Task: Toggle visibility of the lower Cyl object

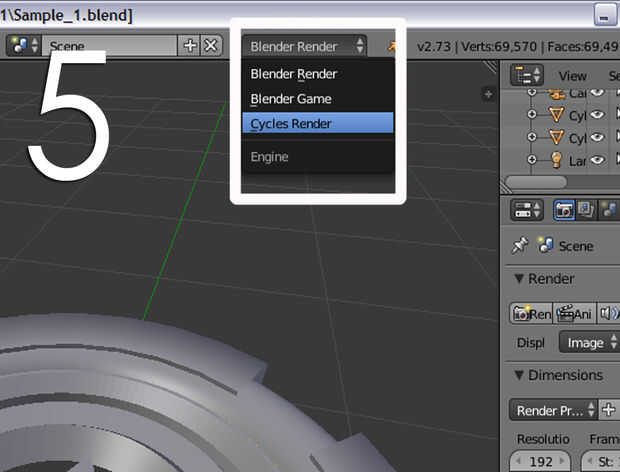Action: [597, 137]
